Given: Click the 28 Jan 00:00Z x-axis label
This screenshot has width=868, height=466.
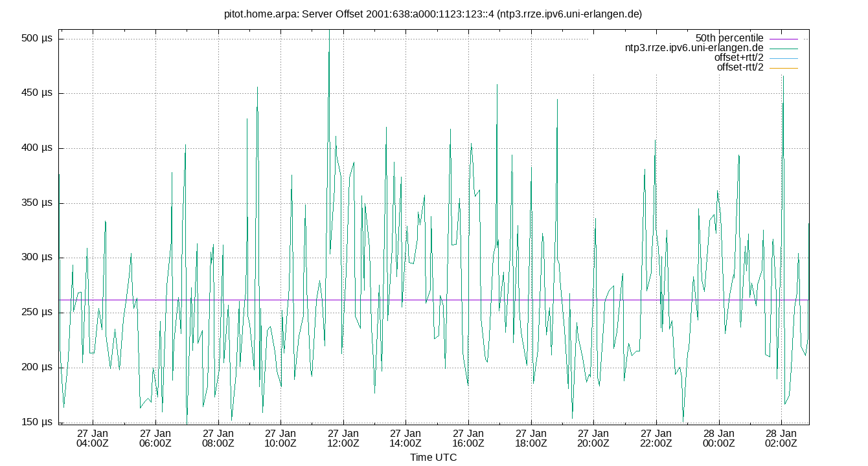Looking at the screenshot, I should (718, 436).
